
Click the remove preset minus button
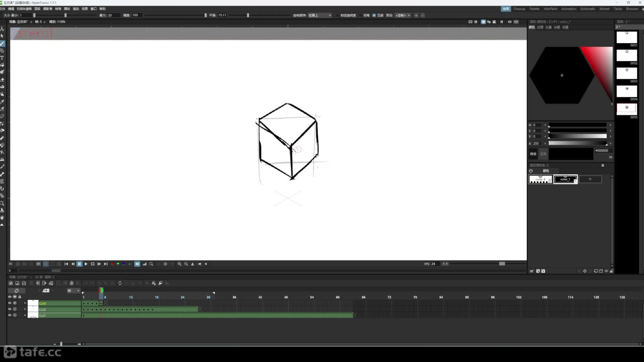[x=422, y=15]
